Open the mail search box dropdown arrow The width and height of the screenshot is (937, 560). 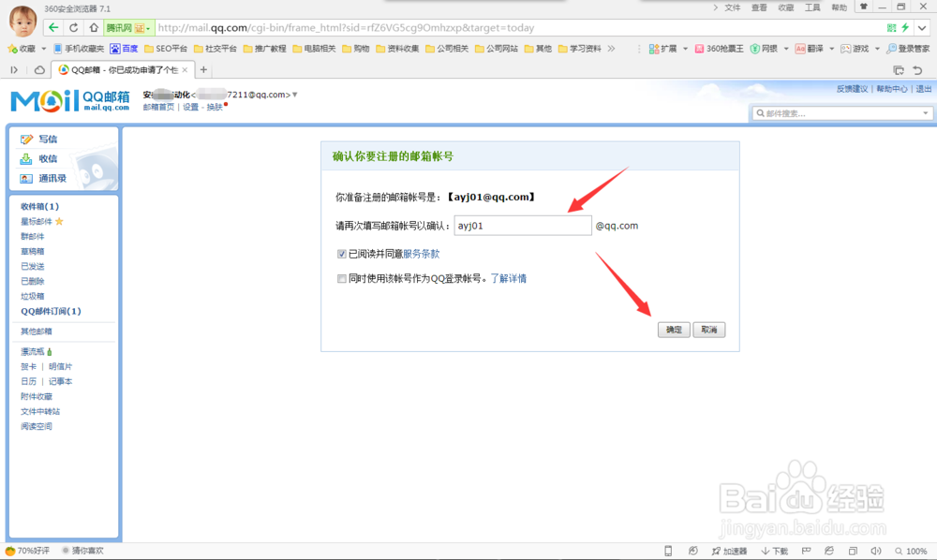tap(925, 112)
